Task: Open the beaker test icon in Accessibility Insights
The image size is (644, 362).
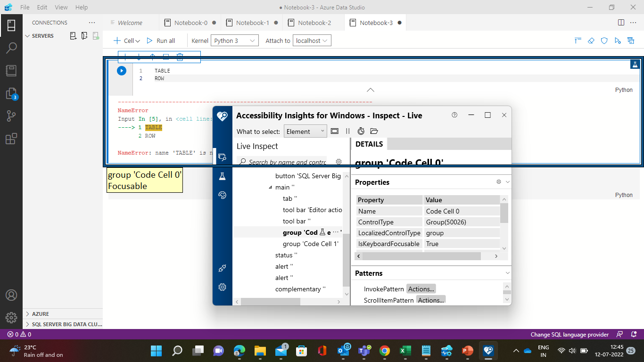Action: 222,176
